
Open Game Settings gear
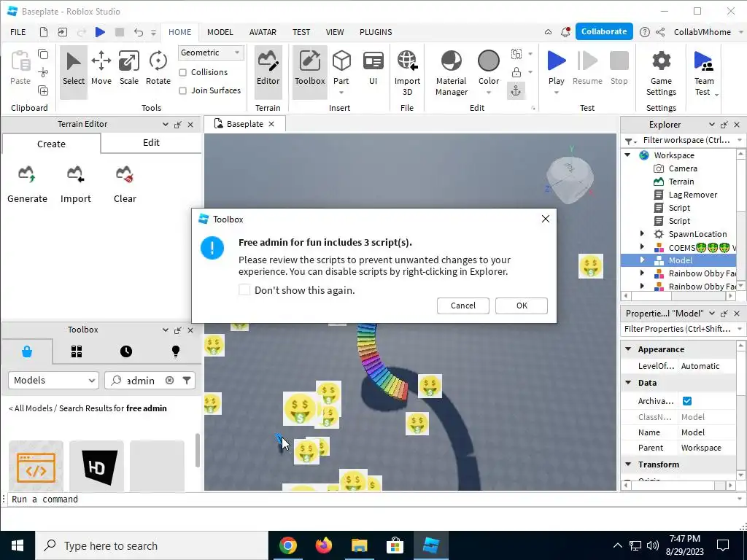pos(661,72)
